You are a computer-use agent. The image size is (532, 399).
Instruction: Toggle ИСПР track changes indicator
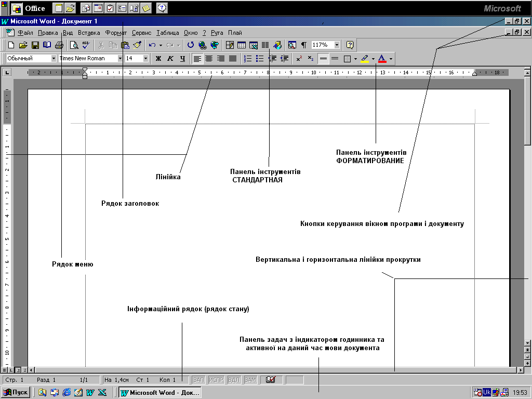[216, 380]
